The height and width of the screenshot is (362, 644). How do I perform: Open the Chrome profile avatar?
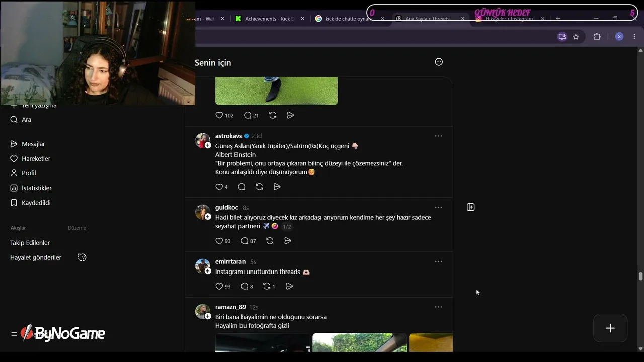[x=619, y=36]
